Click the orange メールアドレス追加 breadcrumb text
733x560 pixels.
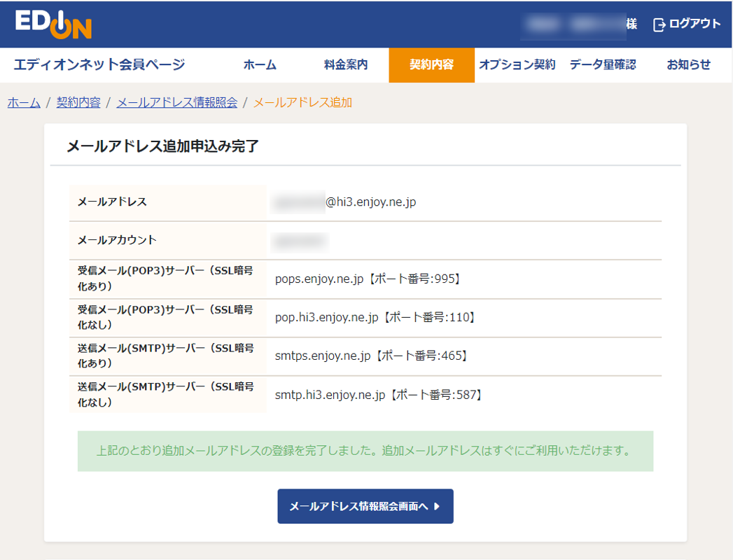coord(302,103)
